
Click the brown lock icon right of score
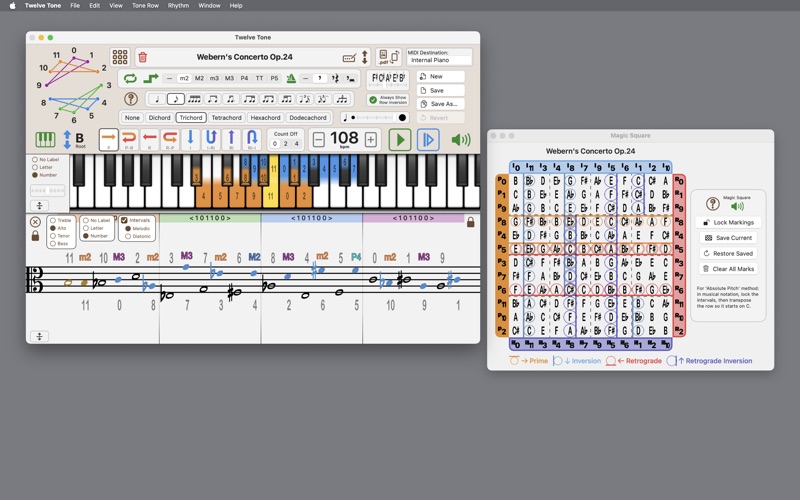point(470,222)
